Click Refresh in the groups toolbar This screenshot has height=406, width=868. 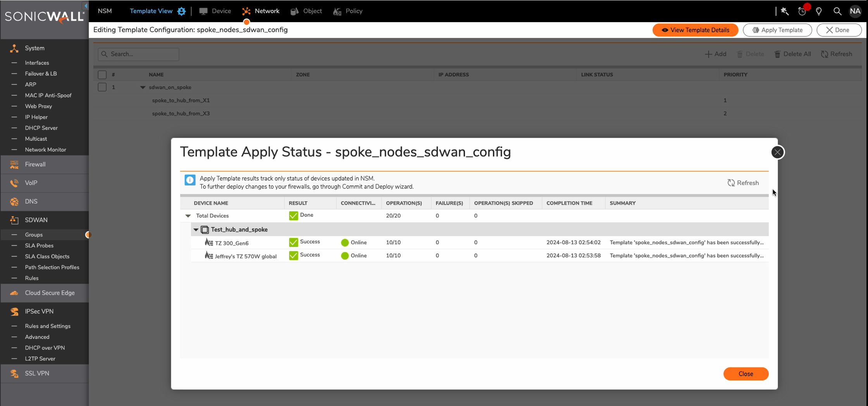coord(836,54)
